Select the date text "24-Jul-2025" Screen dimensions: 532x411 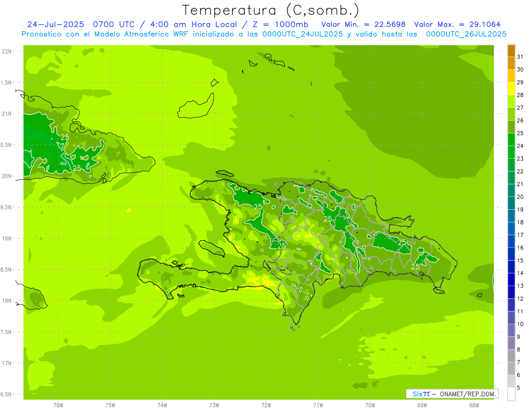tap(55, 24)
